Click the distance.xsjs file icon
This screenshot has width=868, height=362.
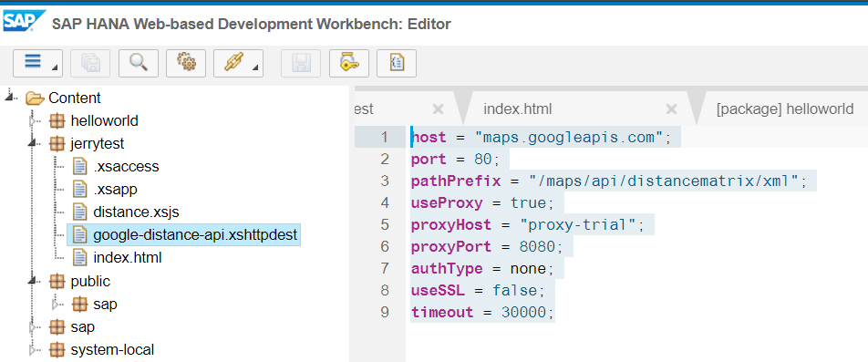[x=81, y=212]
